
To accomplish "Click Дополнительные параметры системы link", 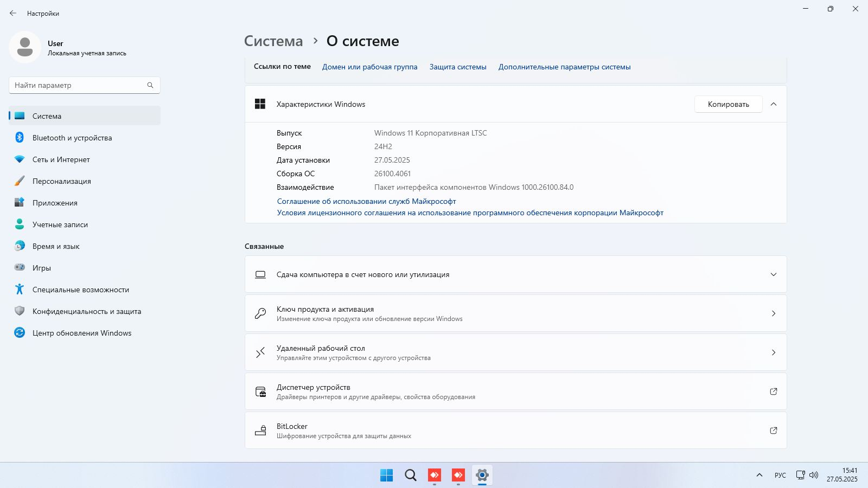I will click(x=564, y=67).
